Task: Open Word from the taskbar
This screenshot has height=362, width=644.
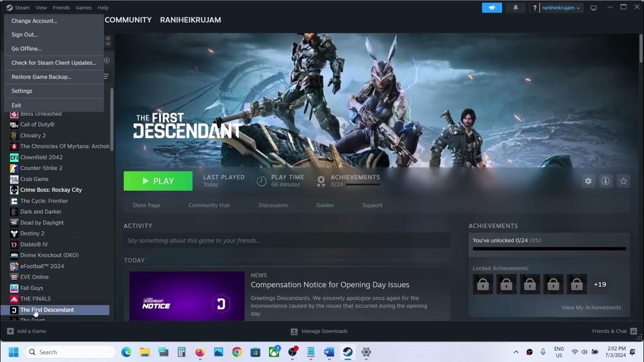Action: coord(329,352)
